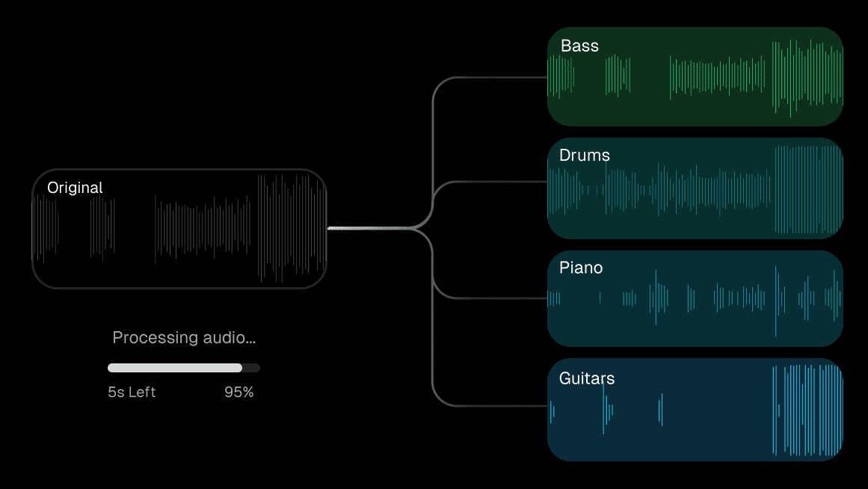Click the "Bass" track label
The height and width of the screenshot is (489, 868).
579,46
